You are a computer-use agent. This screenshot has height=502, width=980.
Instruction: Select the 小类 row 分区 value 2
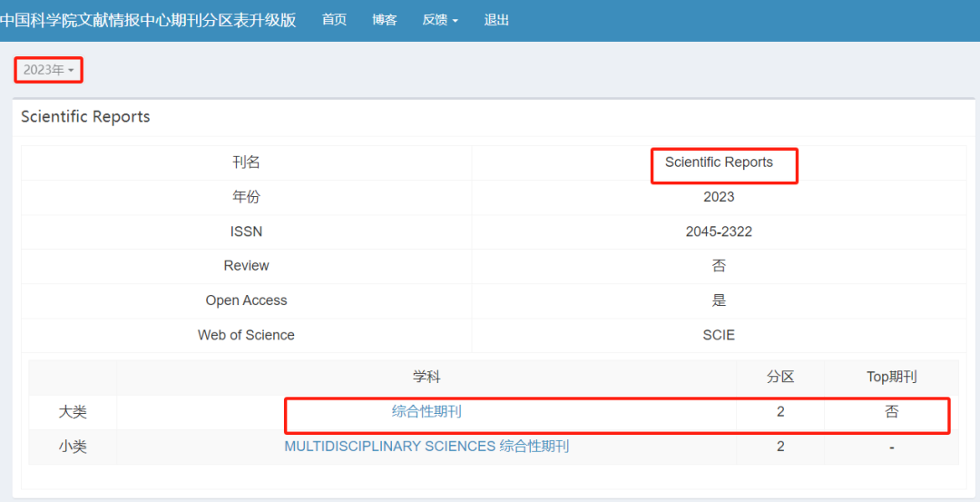pyautogui.click(x=780, y=447)
